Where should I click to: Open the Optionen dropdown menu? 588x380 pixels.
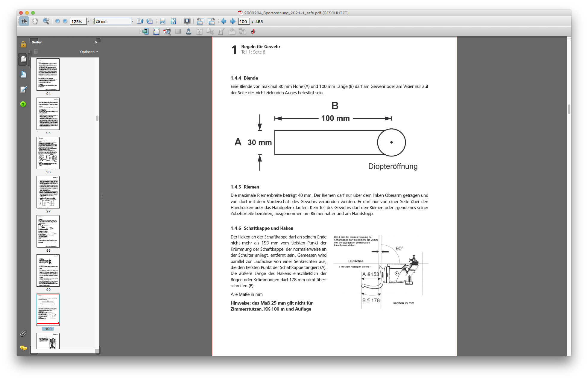click(89, 52)
